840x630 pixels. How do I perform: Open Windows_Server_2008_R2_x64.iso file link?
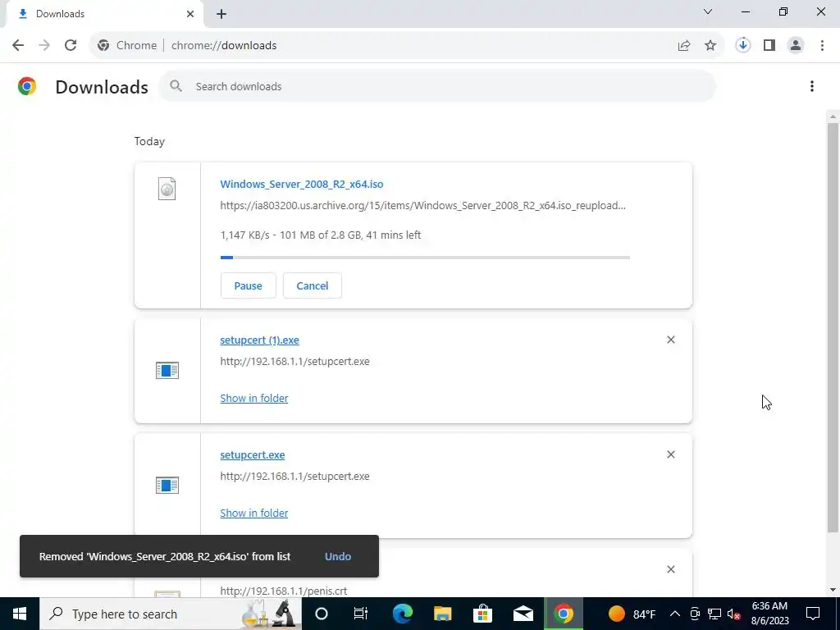(302, 184)
